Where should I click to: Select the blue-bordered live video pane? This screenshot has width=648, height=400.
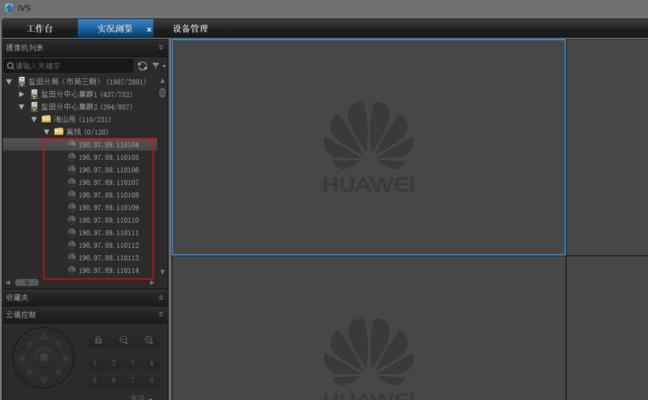click(369, 147)
